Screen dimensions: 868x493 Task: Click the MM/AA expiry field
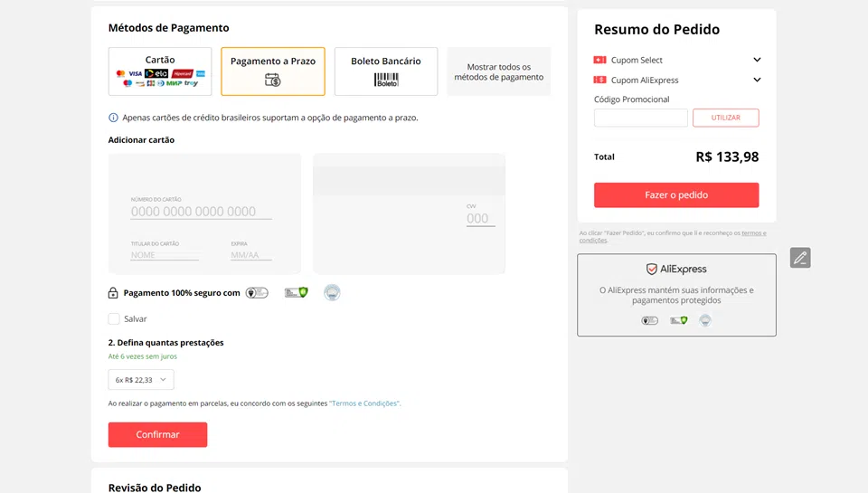point(251,255)
